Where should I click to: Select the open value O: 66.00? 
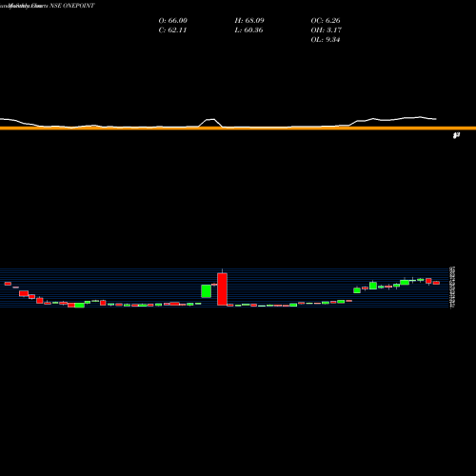(173, 20)
